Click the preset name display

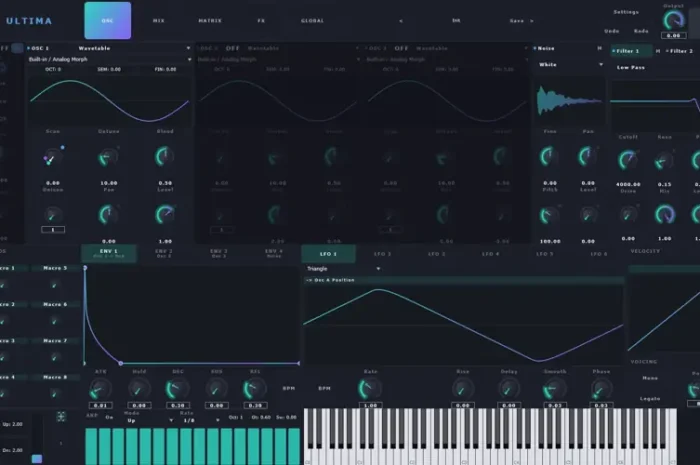pos(456,21)
